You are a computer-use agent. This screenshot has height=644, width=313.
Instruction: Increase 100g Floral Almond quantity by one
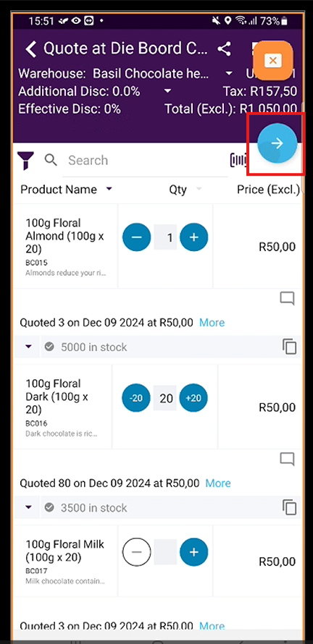pyautogui.click(x=193, y=237)
